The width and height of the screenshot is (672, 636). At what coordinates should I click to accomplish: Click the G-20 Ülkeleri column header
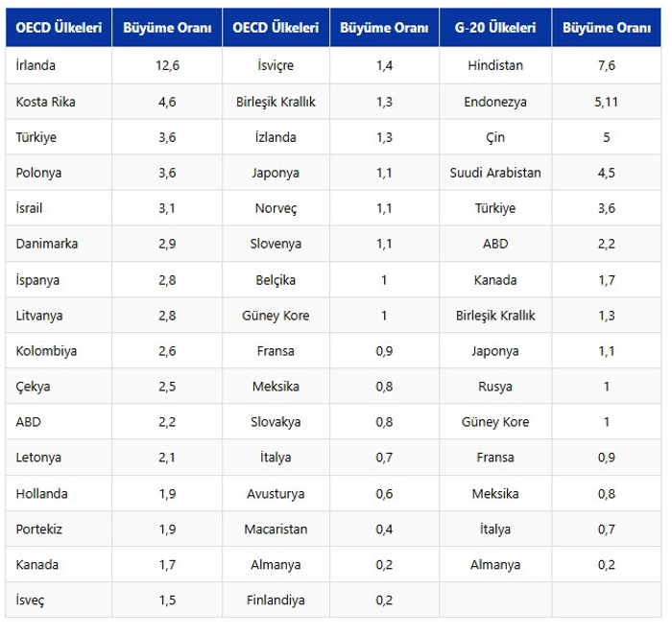point(494,28)
